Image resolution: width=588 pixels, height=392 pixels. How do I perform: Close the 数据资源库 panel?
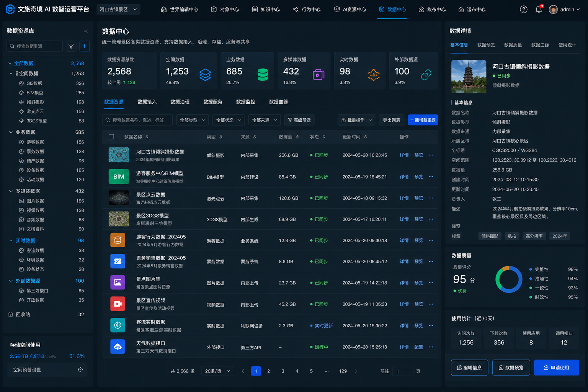click(86, 31)
